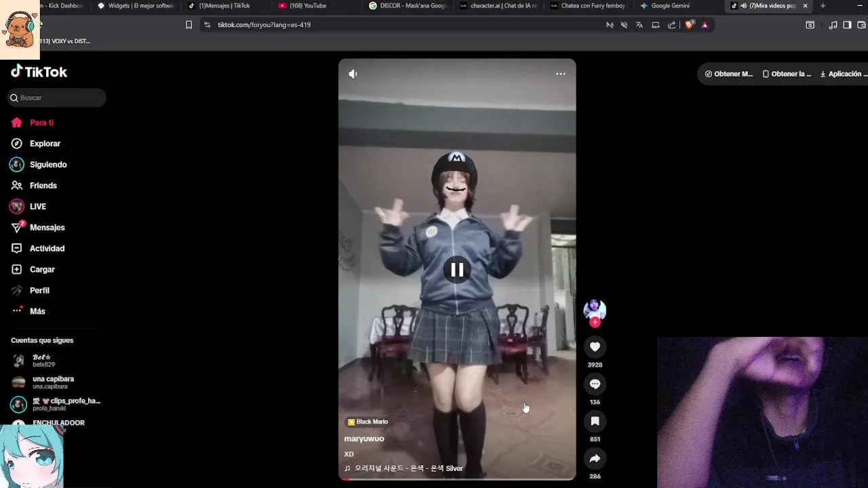868x488 pixels.
Task: Switch to the Chatea con Furry femboy tab
Action: [x=588, y=6]
